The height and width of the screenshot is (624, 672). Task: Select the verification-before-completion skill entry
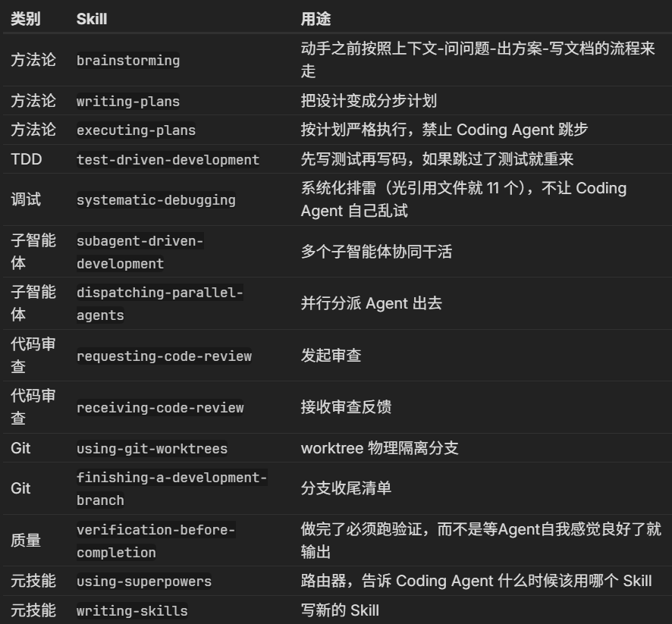[155, 541]
